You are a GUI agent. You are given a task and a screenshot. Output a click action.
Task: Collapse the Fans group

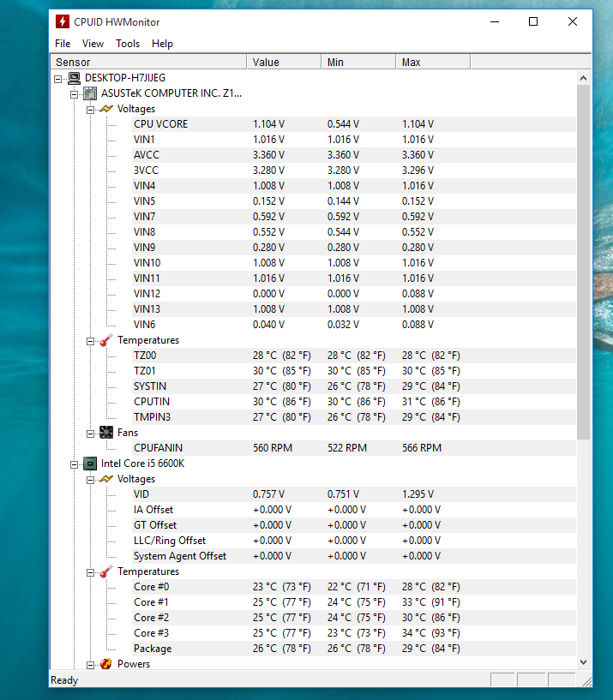[90, 434]
